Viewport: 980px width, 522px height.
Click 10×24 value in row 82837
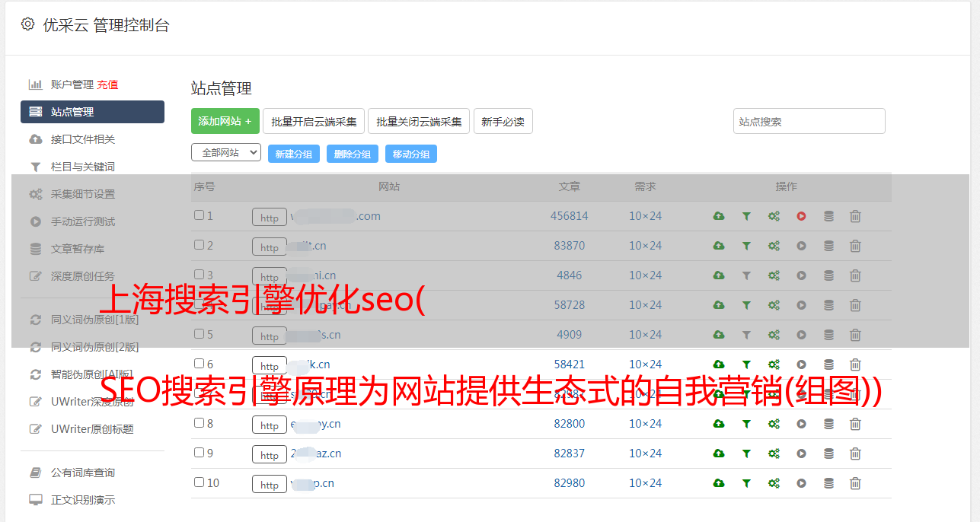coord(645,454)
